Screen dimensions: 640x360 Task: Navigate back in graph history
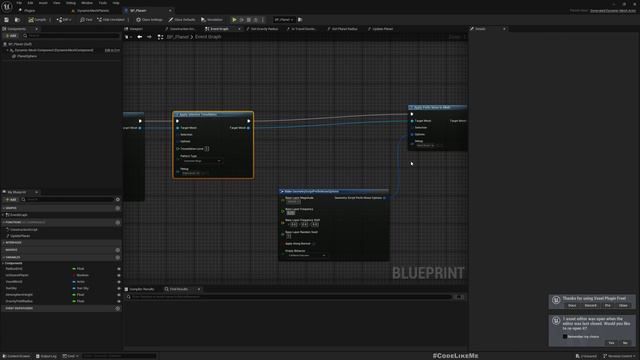tap(140, 37)
